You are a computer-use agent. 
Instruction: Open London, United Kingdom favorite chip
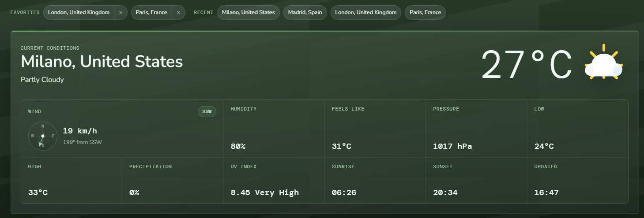click(79, 12)
